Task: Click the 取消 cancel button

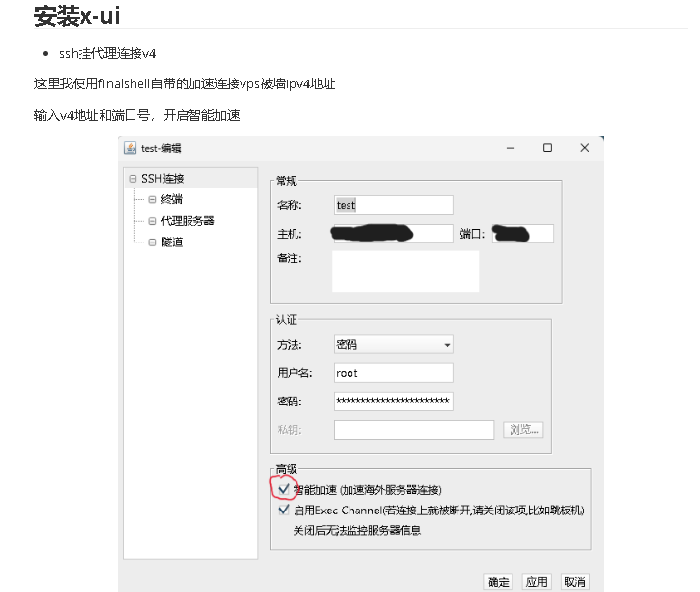Action: point(575,582)
